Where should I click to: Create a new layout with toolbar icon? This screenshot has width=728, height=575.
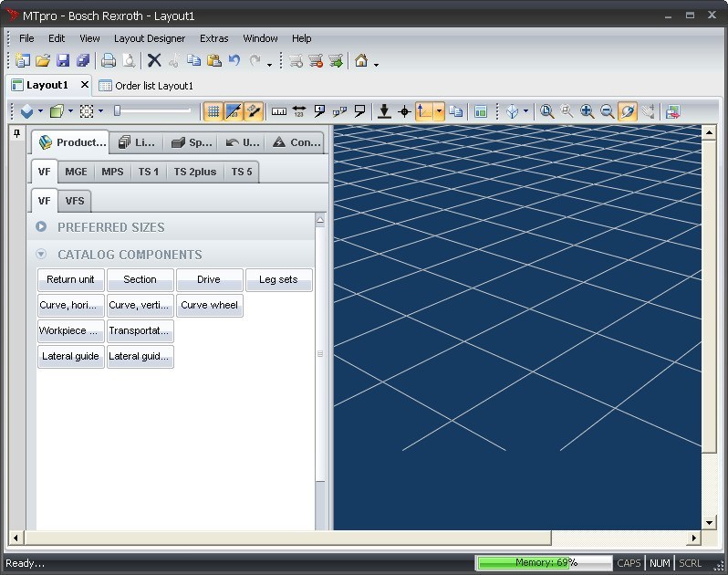pos(22,61)
